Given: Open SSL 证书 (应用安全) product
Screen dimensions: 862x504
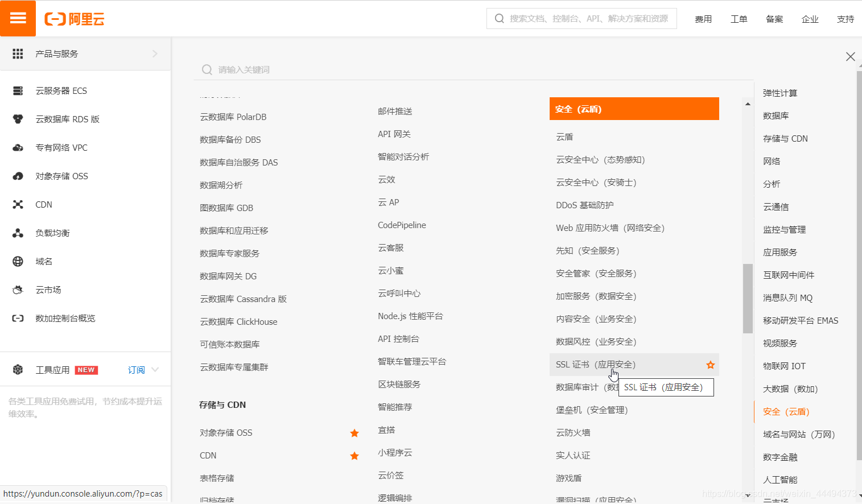Looking at the screenshot, I should pos(596,365).
